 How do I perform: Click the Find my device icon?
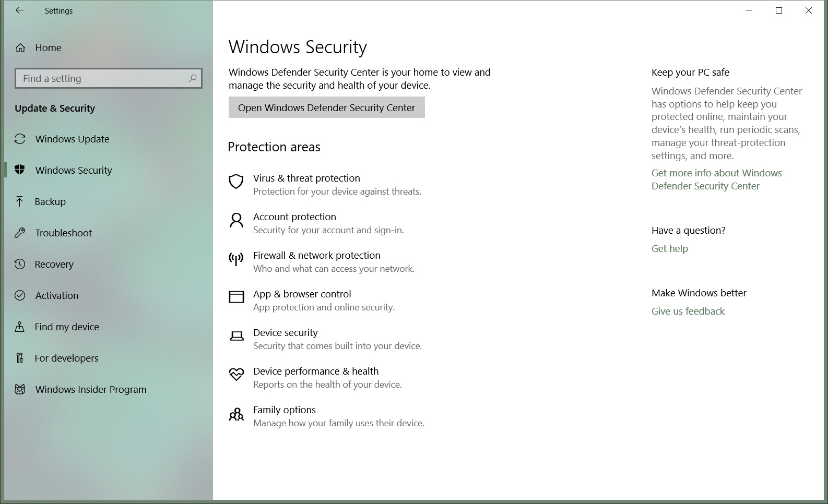click(x=20, y=327)
